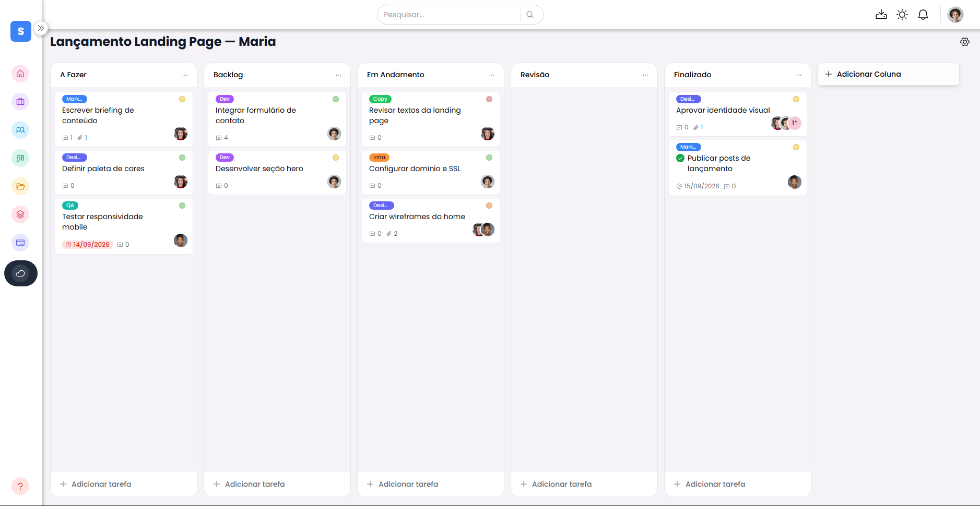Open the Backlog column options menu

[338, 75]
